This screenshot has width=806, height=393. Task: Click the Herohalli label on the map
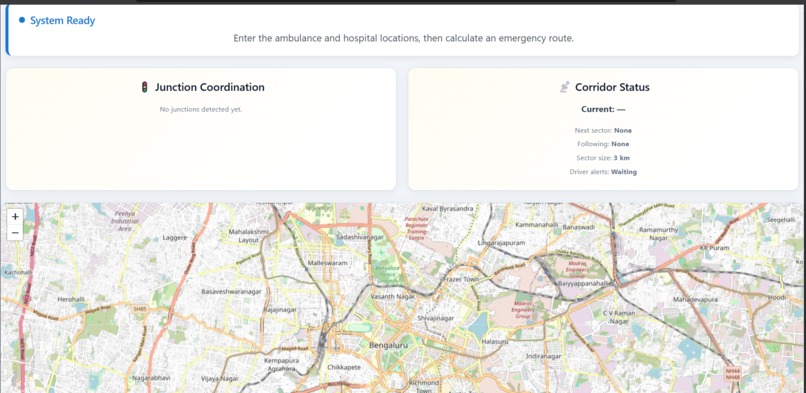pos(71,299)
